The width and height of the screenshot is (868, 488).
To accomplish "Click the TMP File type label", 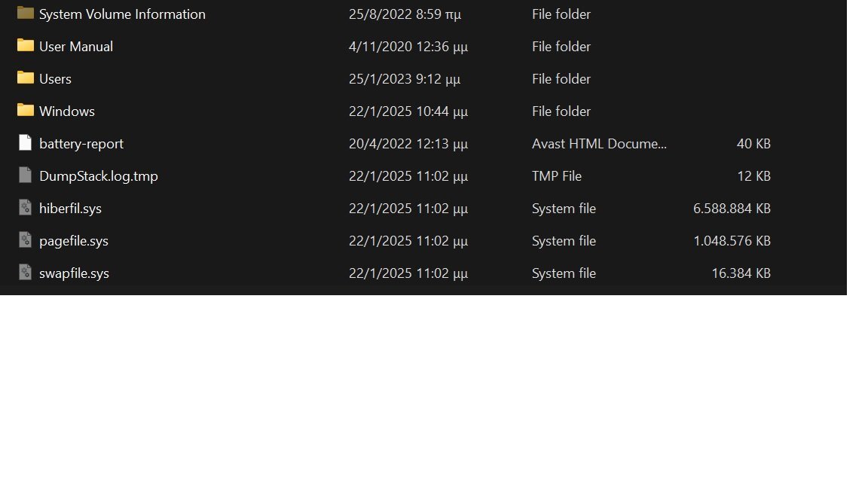I will [557, 176].
